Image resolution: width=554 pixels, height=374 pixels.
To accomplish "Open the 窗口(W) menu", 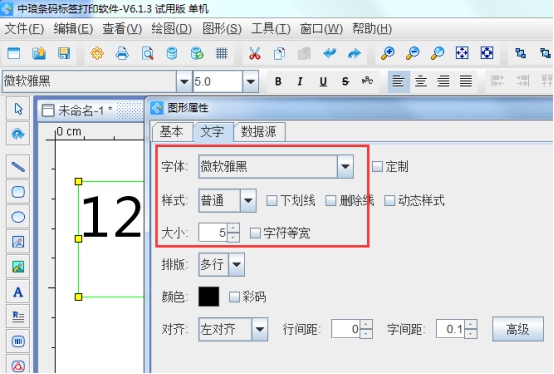I will point(321,29).
